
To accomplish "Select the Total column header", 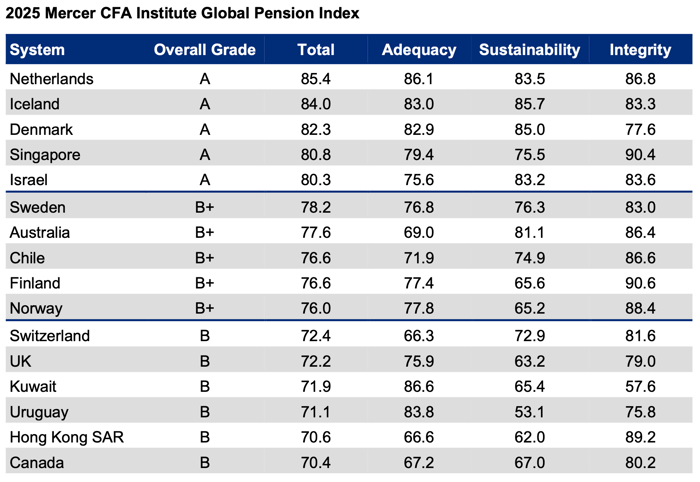I will pos(316,50).
